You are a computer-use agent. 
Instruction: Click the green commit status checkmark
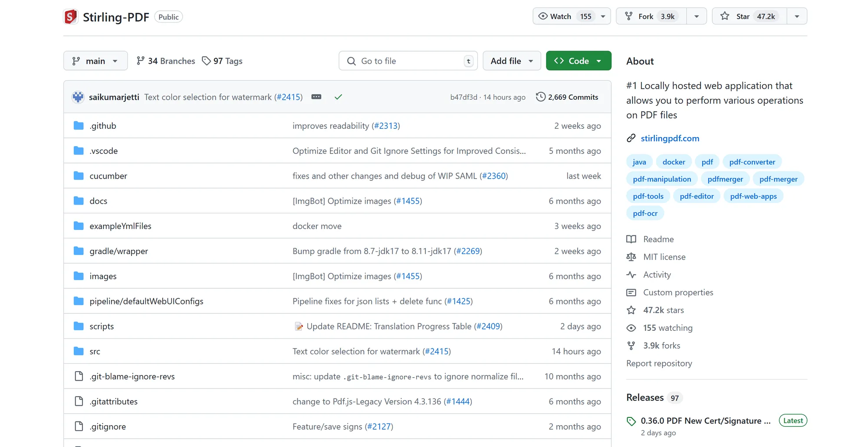click(x=338, y=97)
